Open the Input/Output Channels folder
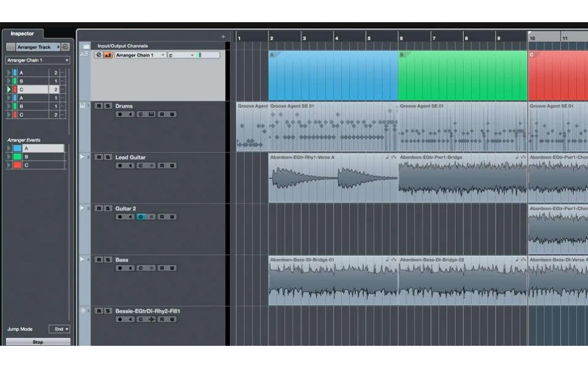The width and height of the screenshot is (588, 368). point(87,46)
